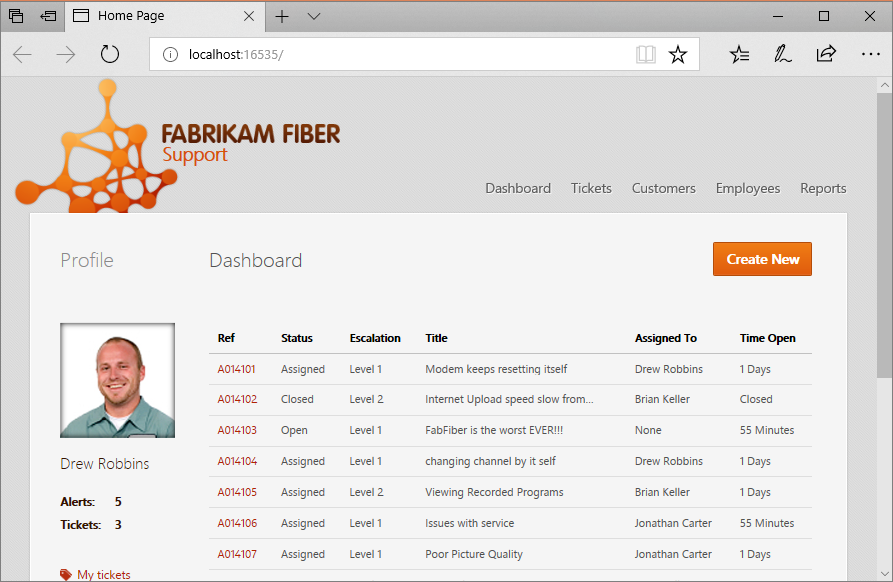Click Drew Robbins profile photo
Screen dimensions: 893x582
click(117, 380)
